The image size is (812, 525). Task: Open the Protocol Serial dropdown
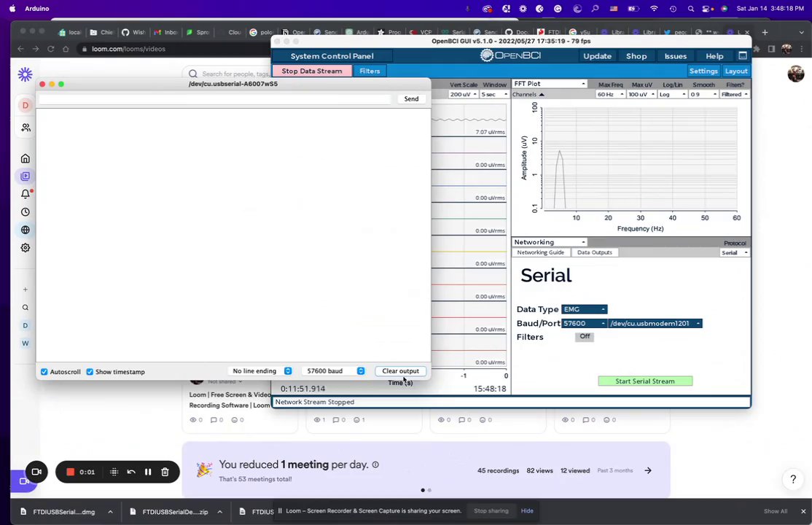(x=735, y=253)
